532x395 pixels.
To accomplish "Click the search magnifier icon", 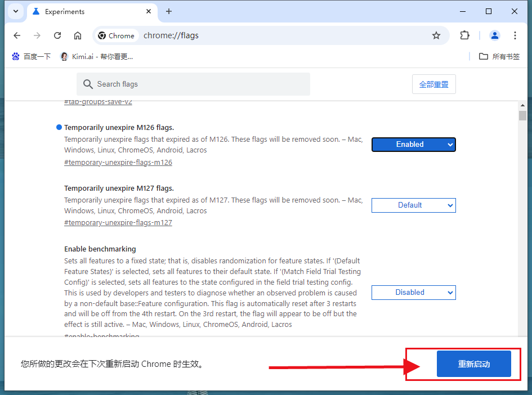I will [x=88, y=84].
